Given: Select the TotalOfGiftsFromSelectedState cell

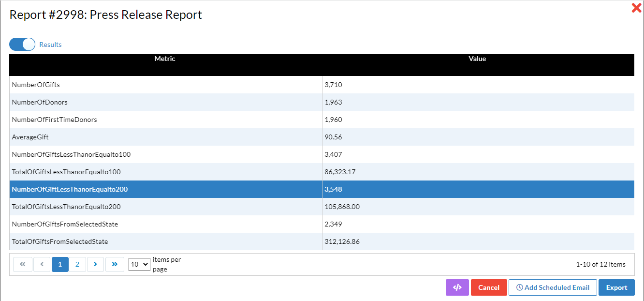Looking at the screenshot, I should click(166, 241).
